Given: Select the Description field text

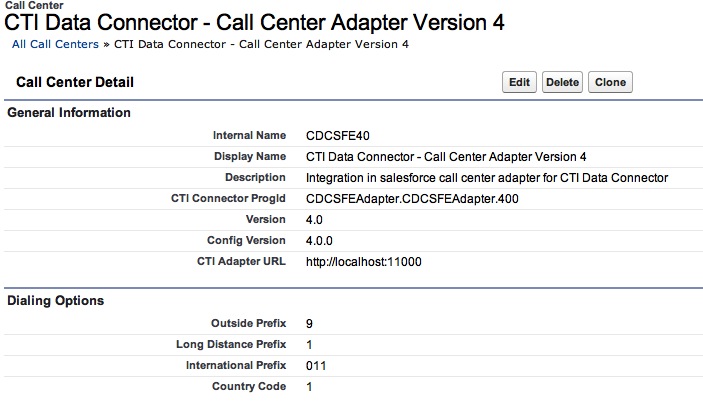Looking at the screenshot, I should point(486,178).
